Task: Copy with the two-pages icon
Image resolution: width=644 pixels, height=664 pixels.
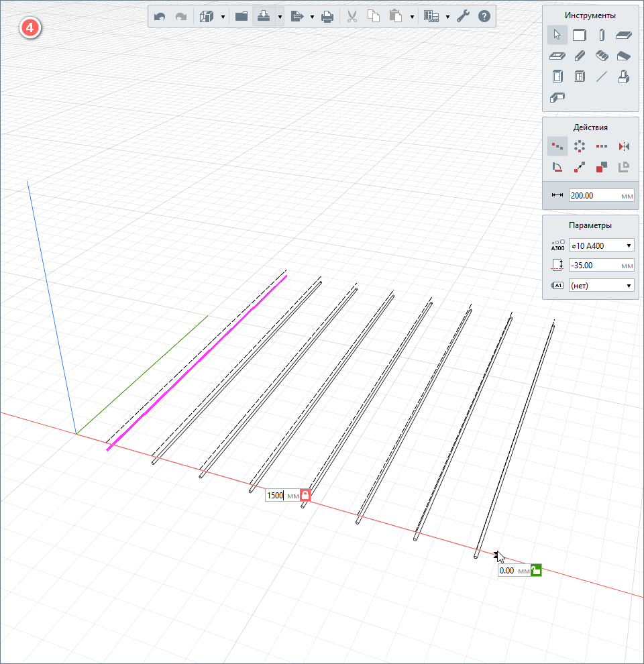Action: point(373,17)
